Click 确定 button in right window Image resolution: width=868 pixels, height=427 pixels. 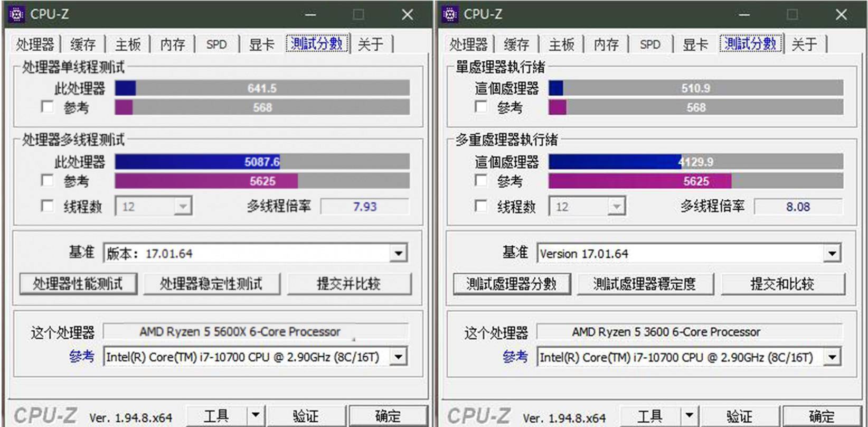[821, 416]
